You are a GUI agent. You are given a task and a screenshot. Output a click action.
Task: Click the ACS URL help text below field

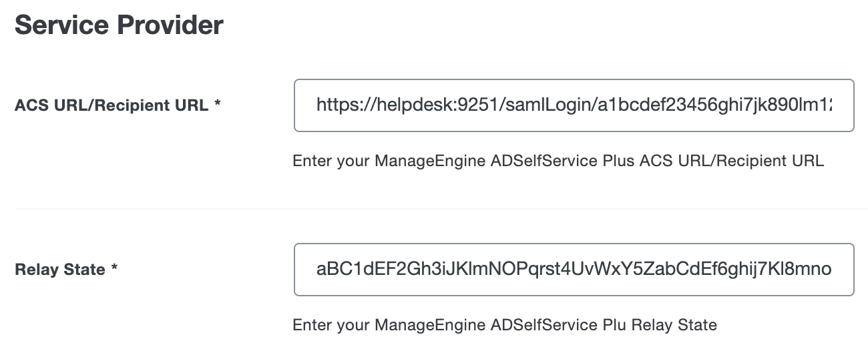click(558, 161)
